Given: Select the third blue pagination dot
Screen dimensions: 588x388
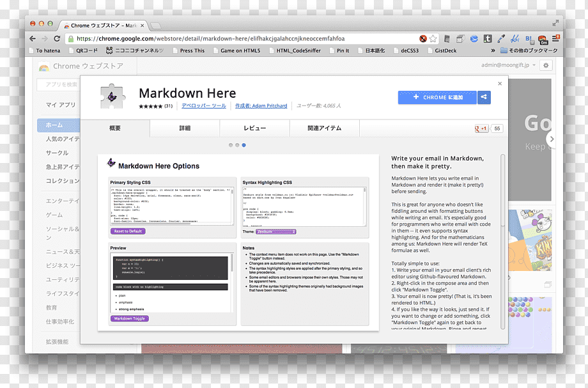Looking at the screenshot, I should pos(244,145).
